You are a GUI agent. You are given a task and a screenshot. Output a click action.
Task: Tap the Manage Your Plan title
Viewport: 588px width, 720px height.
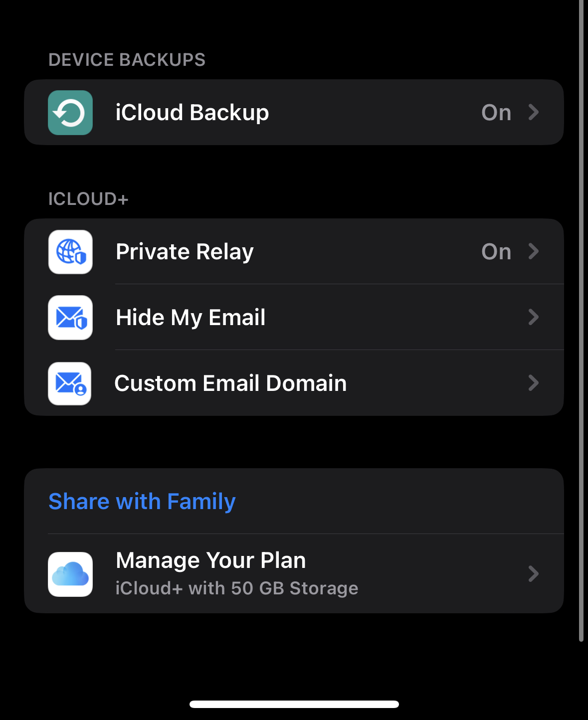point(210,560)
